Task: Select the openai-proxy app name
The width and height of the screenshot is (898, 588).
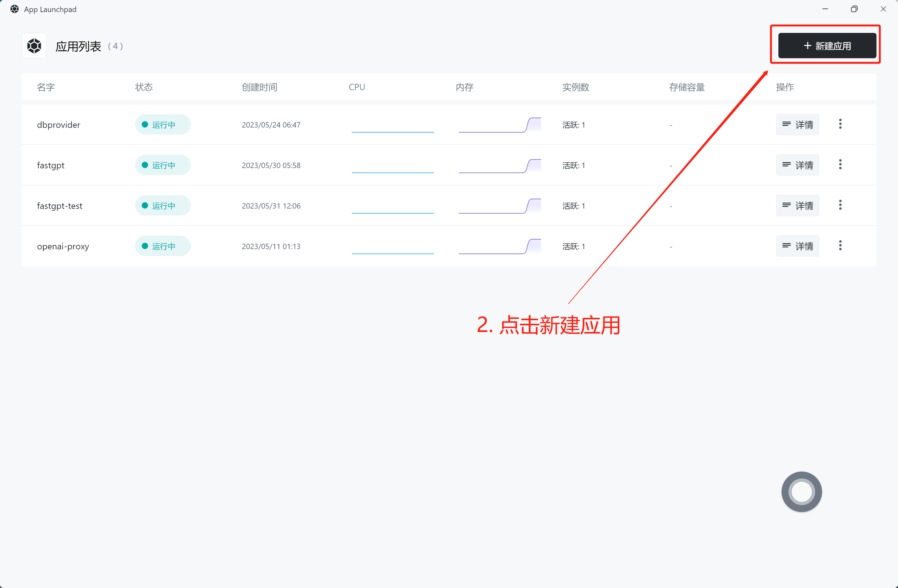Action: (x=63, y=247)
